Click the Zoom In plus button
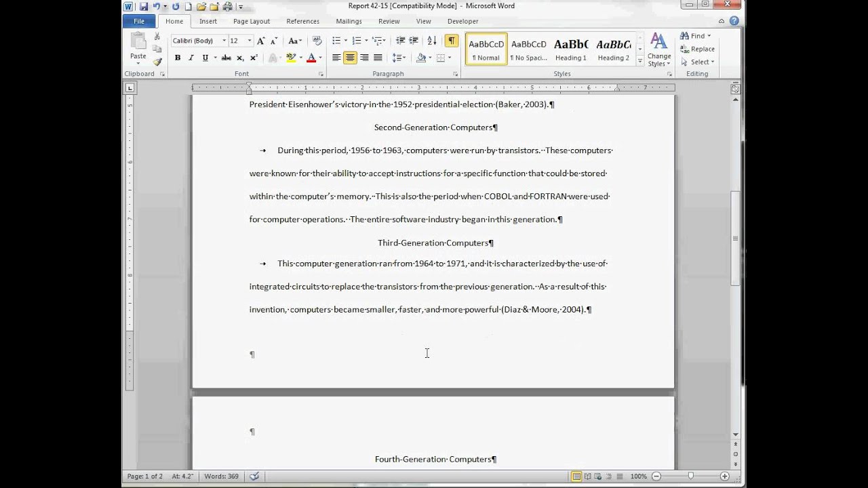Image resolution: width=868 pixels, height=488 pixels. click(x=725, y=476)
